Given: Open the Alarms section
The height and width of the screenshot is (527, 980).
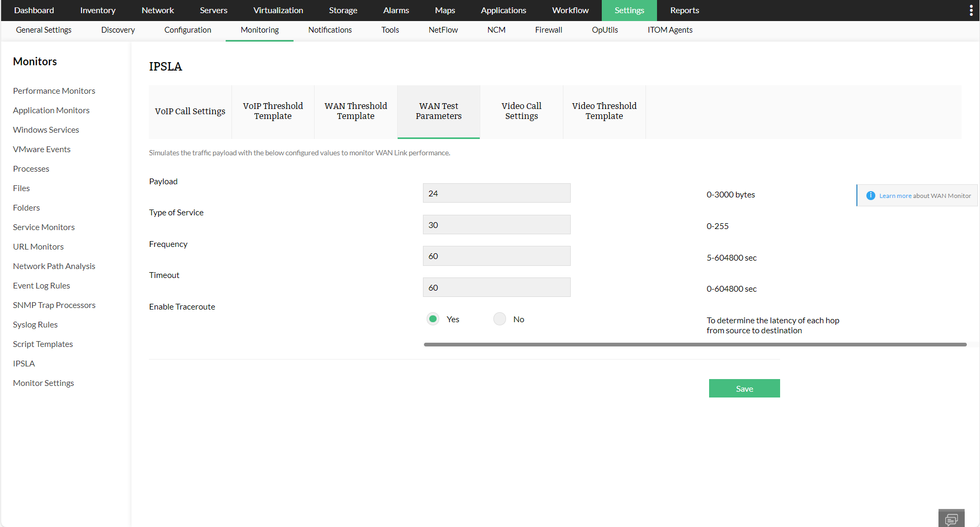Looking at the screenshot, I should tap(396, 10).
